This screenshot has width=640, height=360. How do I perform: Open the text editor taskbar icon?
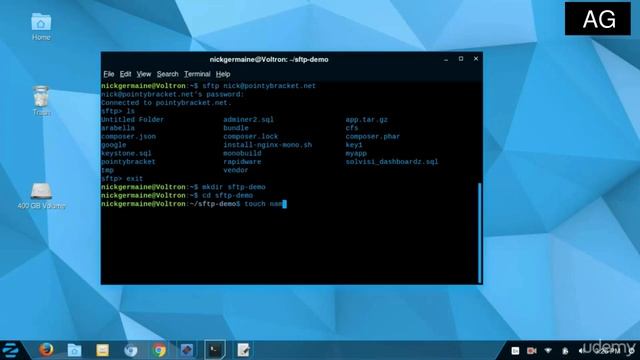click(x=243, y=350)
